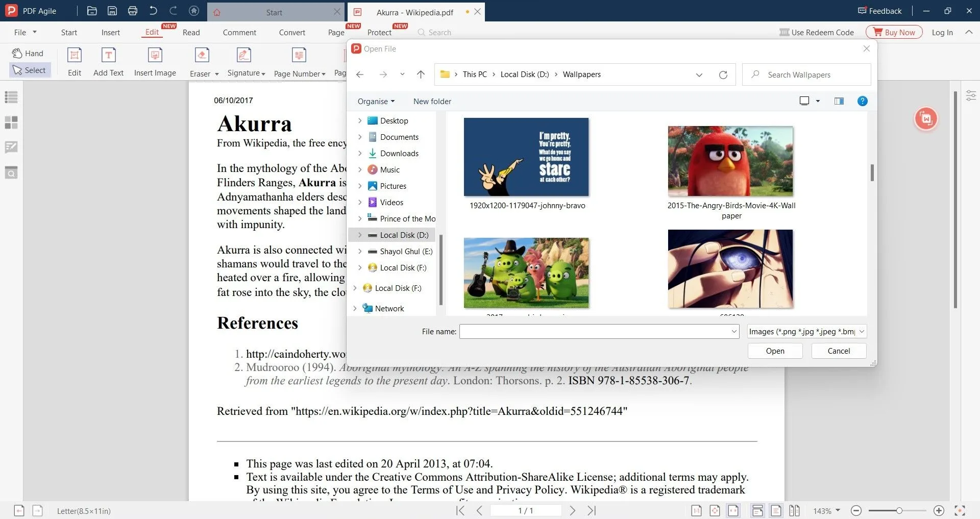Switch to single page view mode

point(775,510)
